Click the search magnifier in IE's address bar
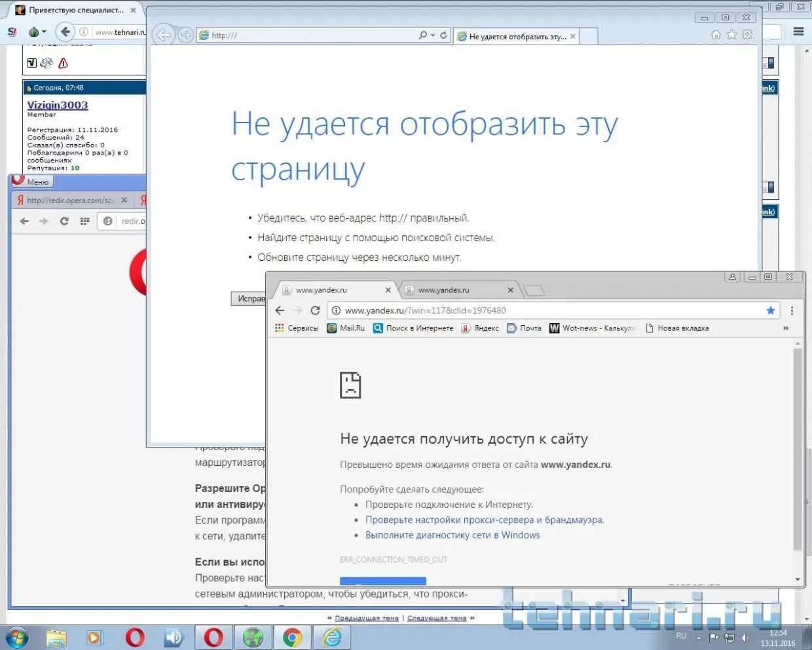Viewport: 812px width, 650px height. pos(423,35)
